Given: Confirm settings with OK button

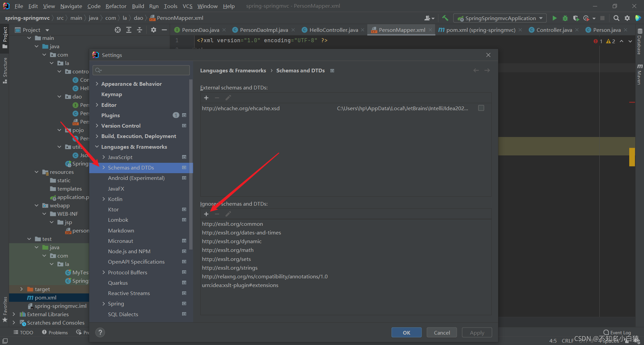Looking at the screenshot, I should click(407, 333).
